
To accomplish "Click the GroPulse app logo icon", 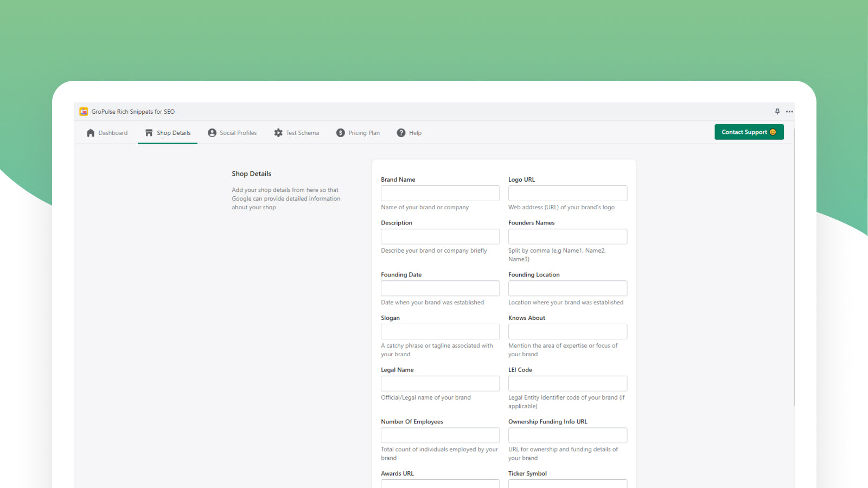I will click(x=84, y=112).
